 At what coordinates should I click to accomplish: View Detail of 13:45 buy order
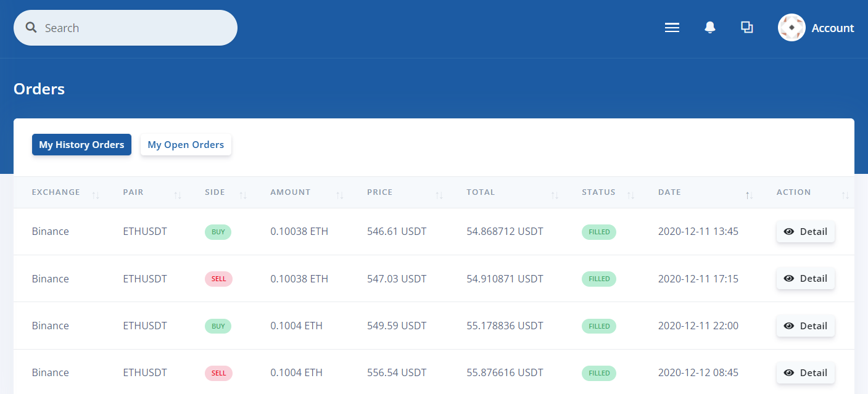coord(805,232)
